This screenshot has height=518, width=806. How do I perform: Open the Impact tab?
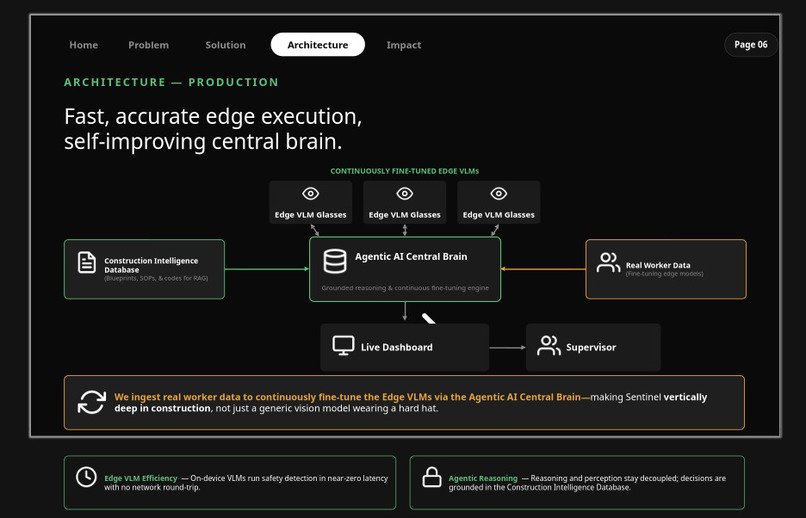tap(404, 45)
